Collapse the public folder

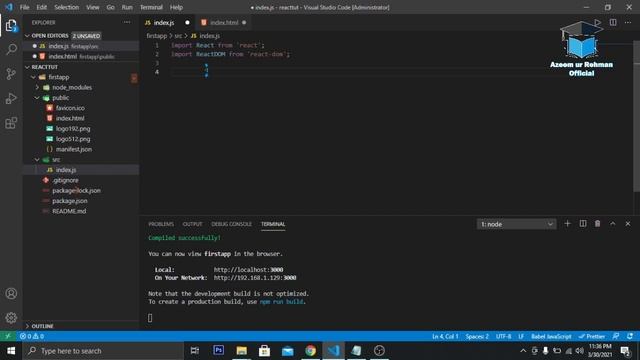click(37, 98)
